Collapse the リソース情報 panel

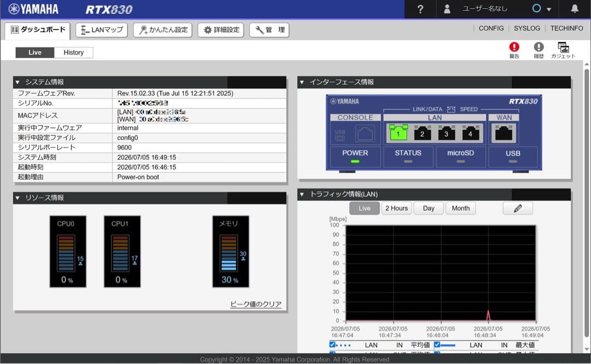18,198
